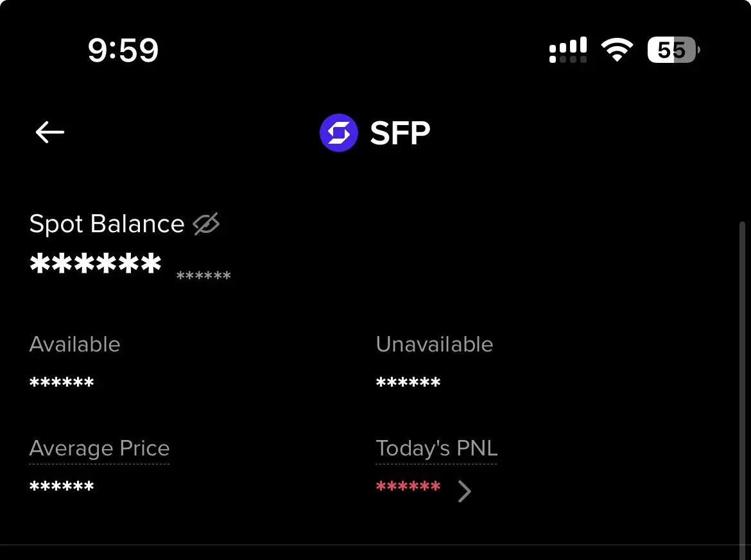Tap the 9:59 clock in status bar
The height and width of the screenshot is (560, 751).
pos(123,50)
